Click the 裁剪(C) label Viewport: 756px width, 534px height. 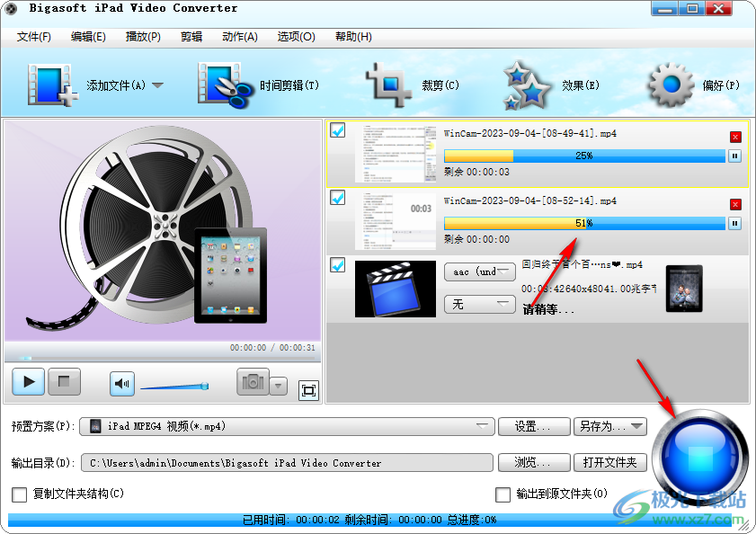pyautogui.click(x=440, y=85)
